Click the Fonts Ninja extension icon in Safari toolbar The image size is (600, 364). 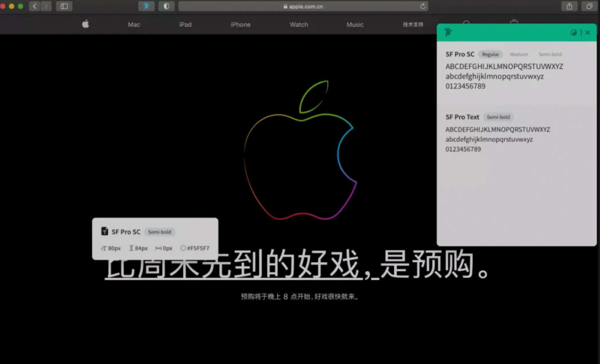pyautogui.click(x=146, y=6)
